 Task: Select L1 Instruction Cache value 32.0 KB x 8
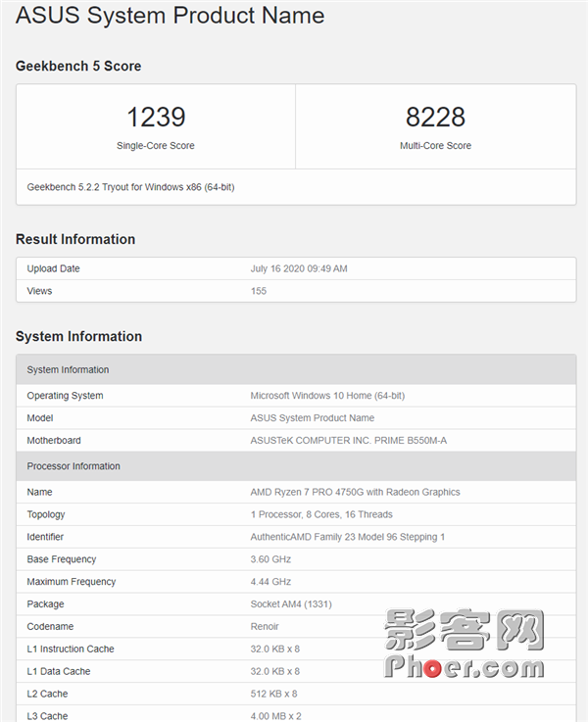(275, 649)
